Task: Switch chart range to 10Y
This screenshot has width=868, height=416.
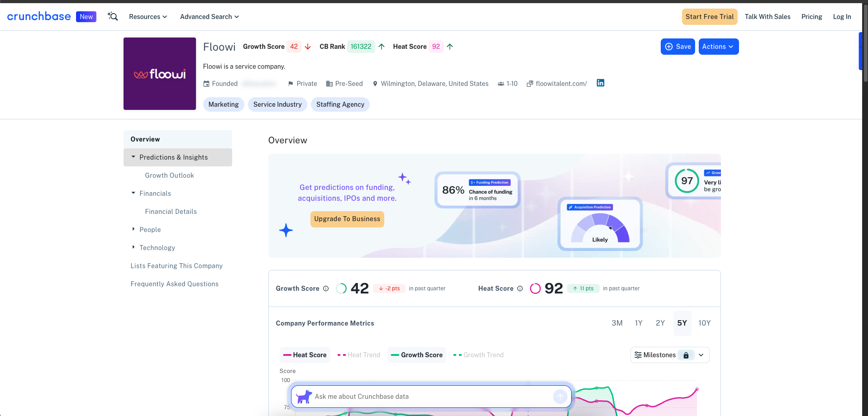Action: 704,323
